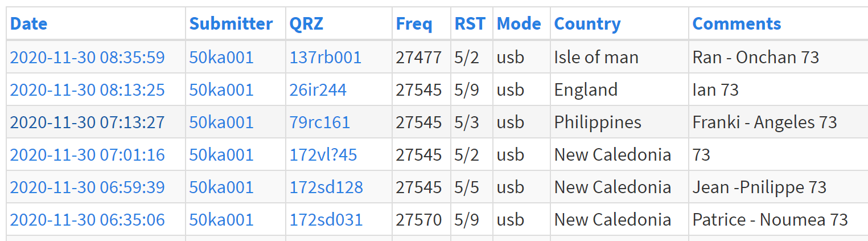868x241 pixels.
Task: Click the Country column header
Action: [587, 24]
